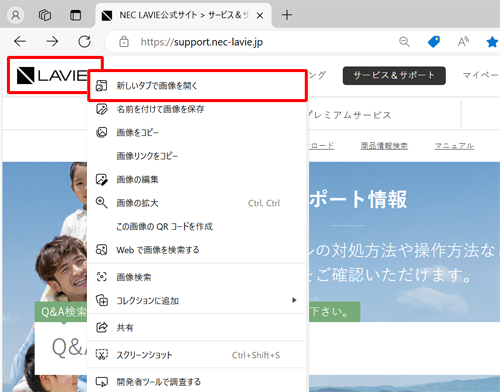Open the blue shopping tag icon

click(x=433, y=42)
